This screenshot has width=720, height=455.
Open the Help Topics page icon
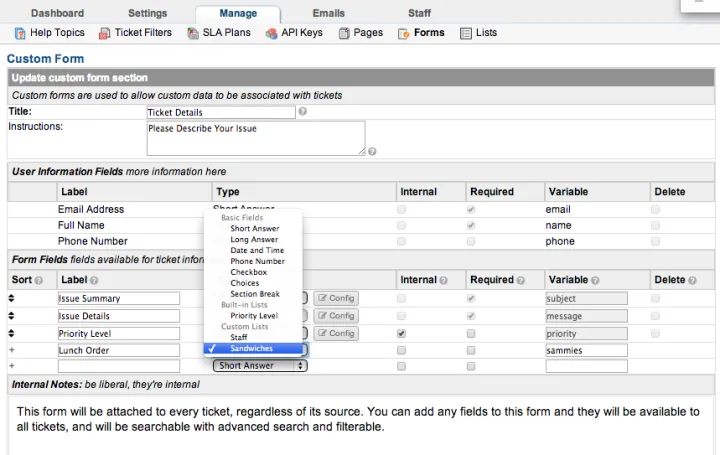click(19, 33)
